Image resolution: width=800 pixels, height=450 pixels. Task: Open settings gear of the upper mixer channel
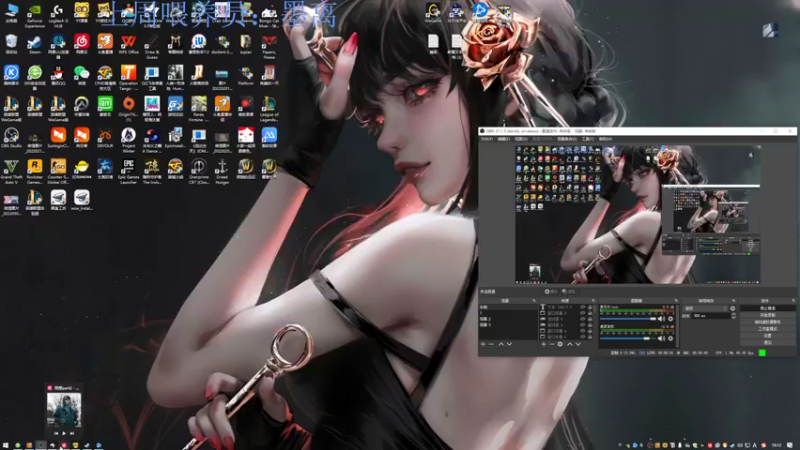pyautogui.click(x=670, y=318)
